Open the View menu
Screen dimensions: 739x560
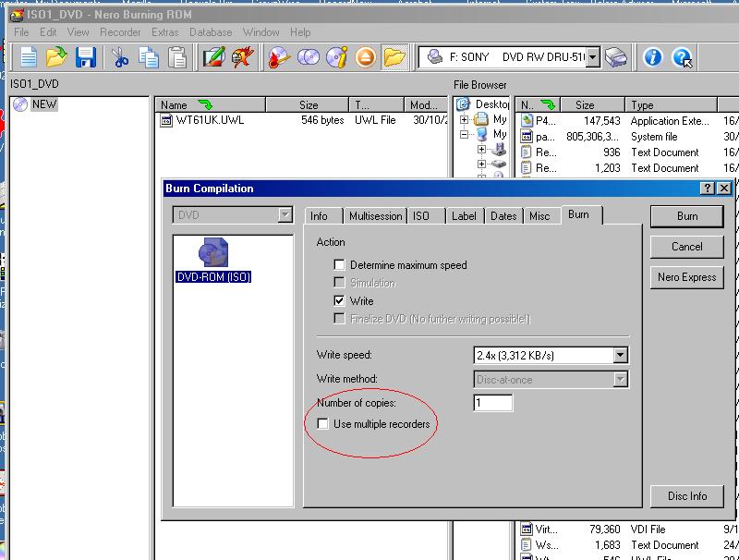click(x=78, y=32)
